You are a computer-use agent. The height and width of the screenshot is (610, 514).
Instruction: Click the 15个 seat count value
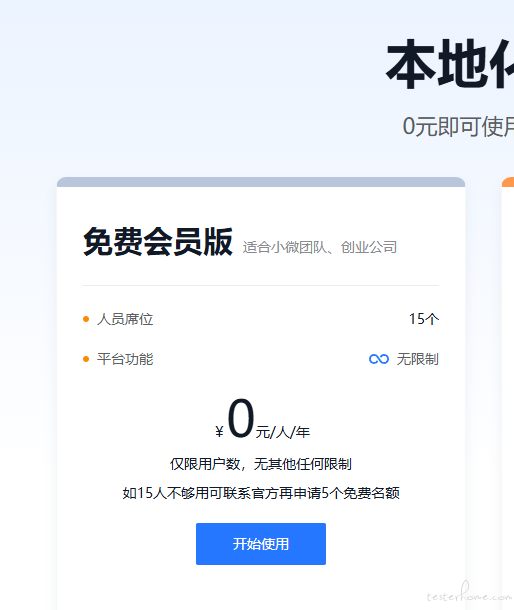(x=424, y=319)
